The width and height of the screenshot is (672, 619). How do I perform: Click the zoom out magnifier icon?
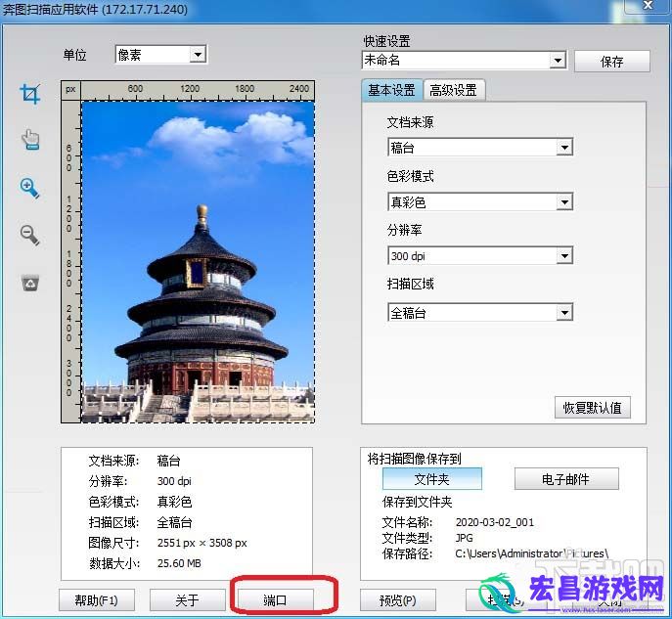pyautogui.click(x=29, y=236)
